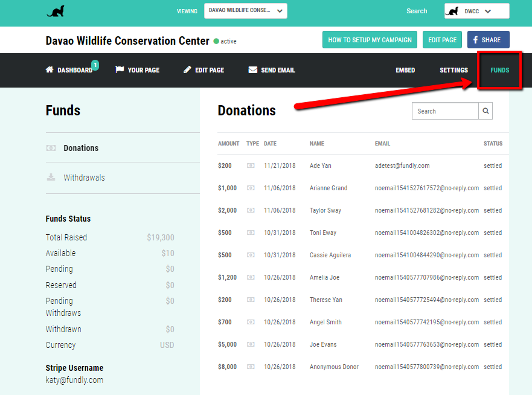
Task: Click the Date column header
Action: pyautogui.click(x=270, y=144)
